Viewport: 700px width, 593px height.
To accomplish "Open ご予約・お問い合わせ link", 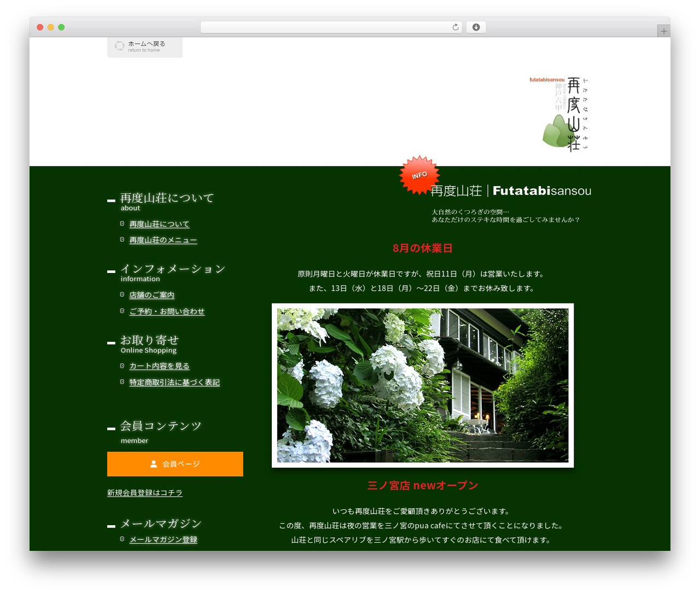I will (x=167, y=312).
